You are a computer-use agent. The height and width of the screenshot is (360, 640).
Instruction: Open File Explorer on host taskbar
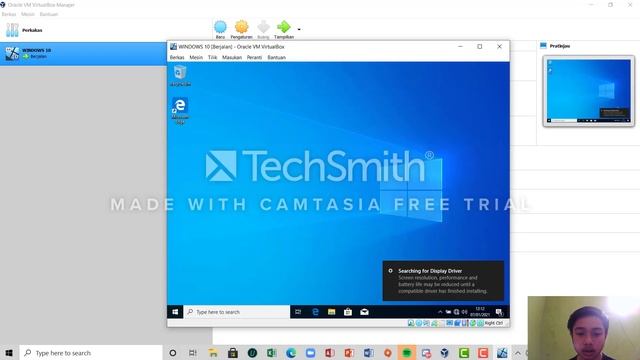[x=213, y=353]
